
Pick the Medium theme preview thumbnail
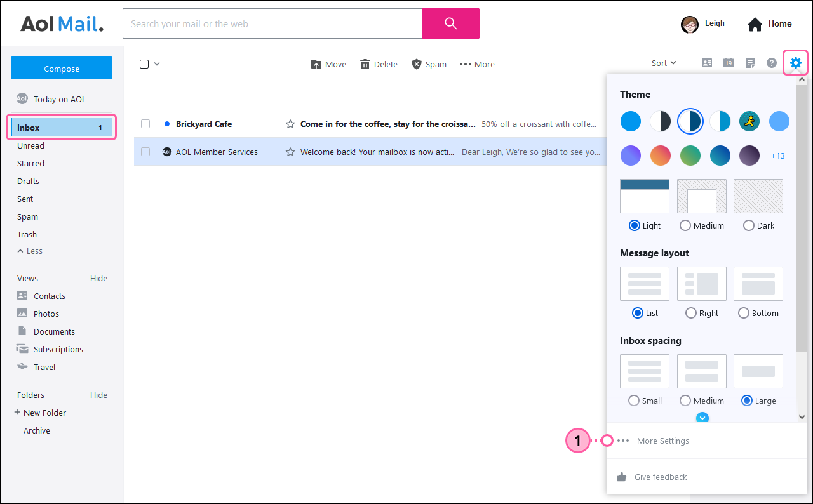(x=701, y=196)
